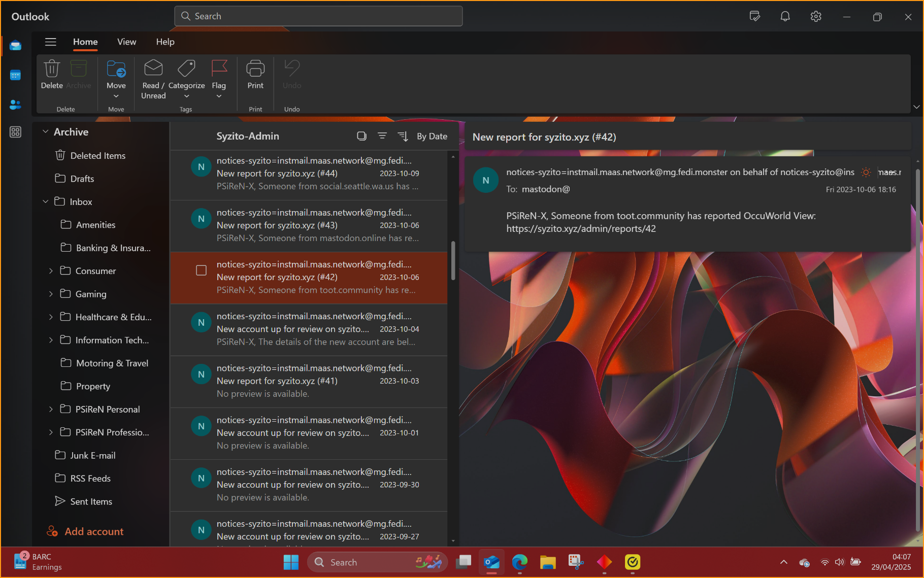
Task: Expand the PSiReN Personal folder
Action: [x=51, y=409]
